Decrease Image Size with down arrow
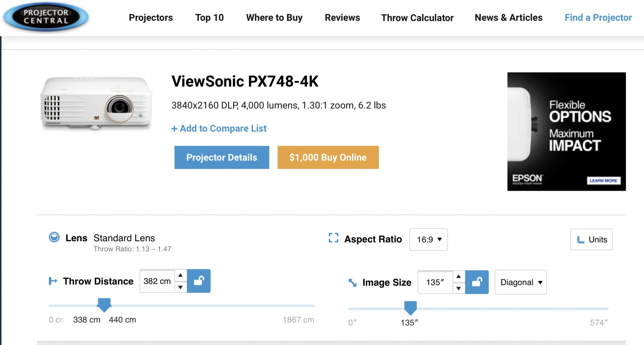The image size is (644, 345). click(x=459, y=288)
